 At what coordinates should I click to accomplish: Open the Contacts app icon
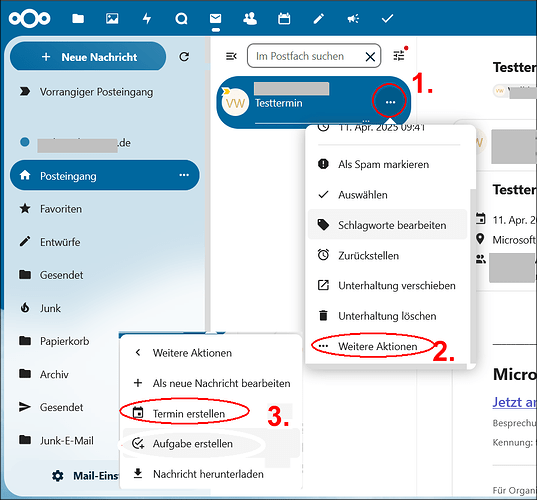tap(250, 18)
